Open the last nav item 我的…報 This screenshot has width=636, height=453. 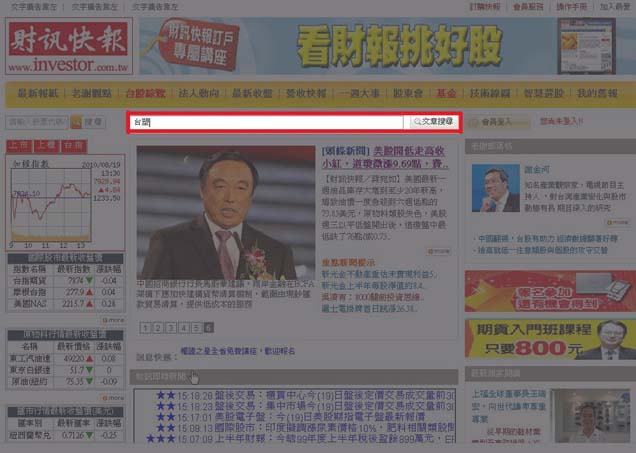coord(597,93)
